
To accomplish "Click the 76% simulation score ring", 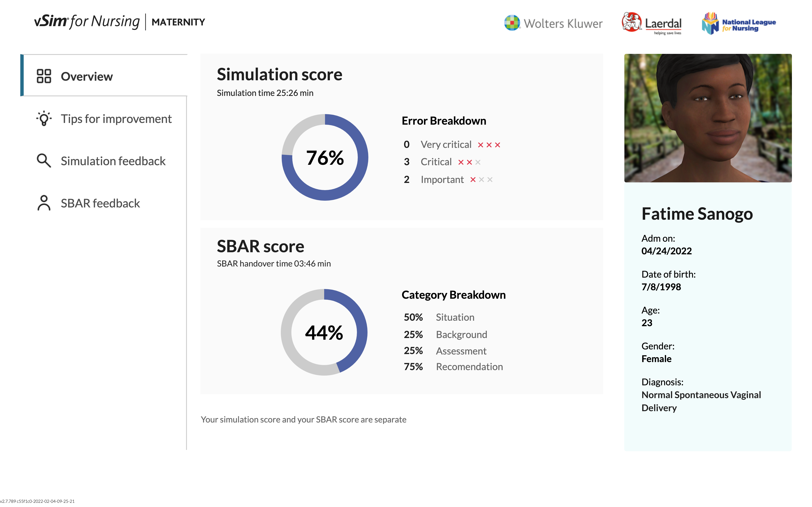I will click(324, 157).
